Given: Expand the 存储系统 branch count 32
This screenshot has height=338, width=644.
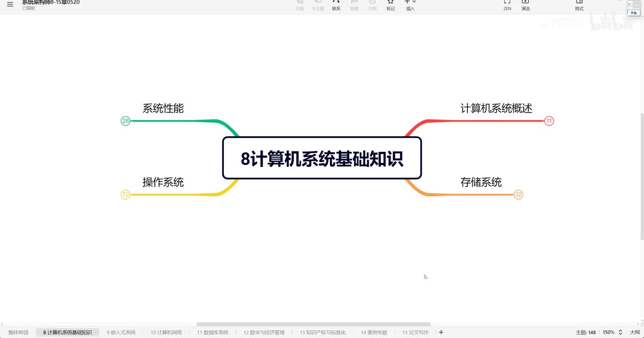Looking at the screenshot, I should coord(519,195).
